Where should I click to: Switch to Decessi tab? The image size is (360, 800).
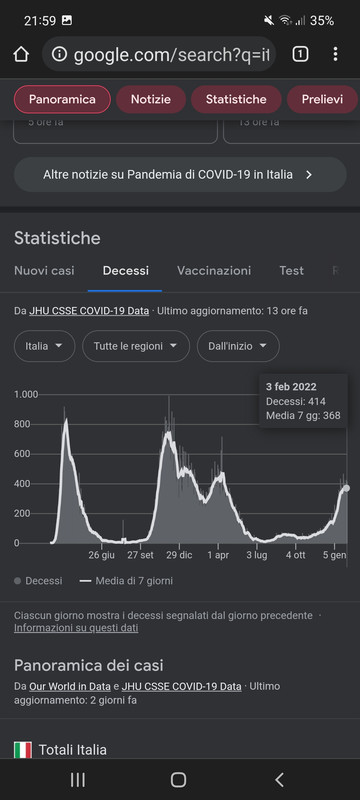point(125,270)
